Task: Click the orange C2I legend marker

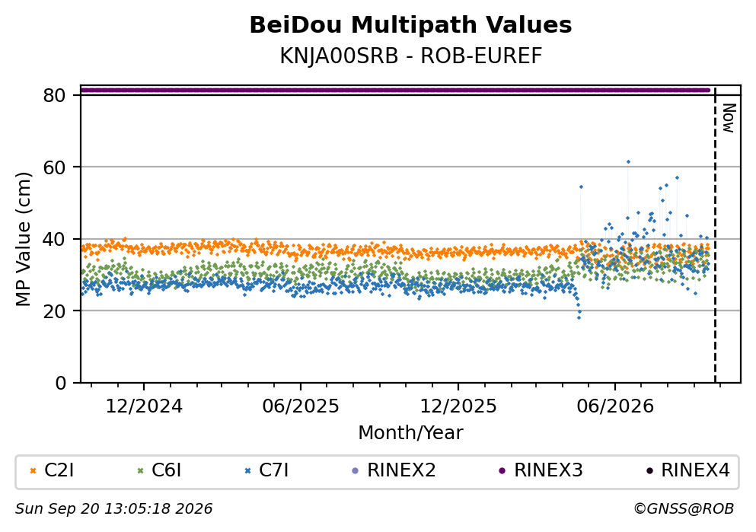Action: [33, 471]
